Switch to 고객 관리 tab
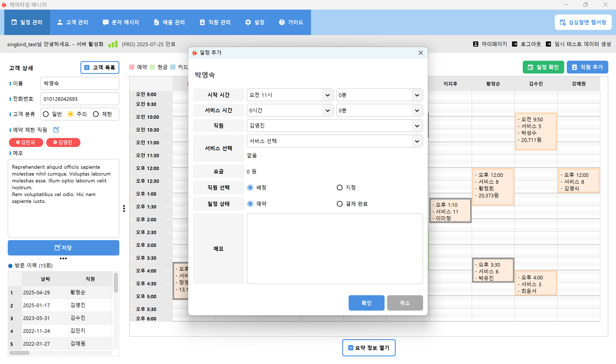 (73, 22)
